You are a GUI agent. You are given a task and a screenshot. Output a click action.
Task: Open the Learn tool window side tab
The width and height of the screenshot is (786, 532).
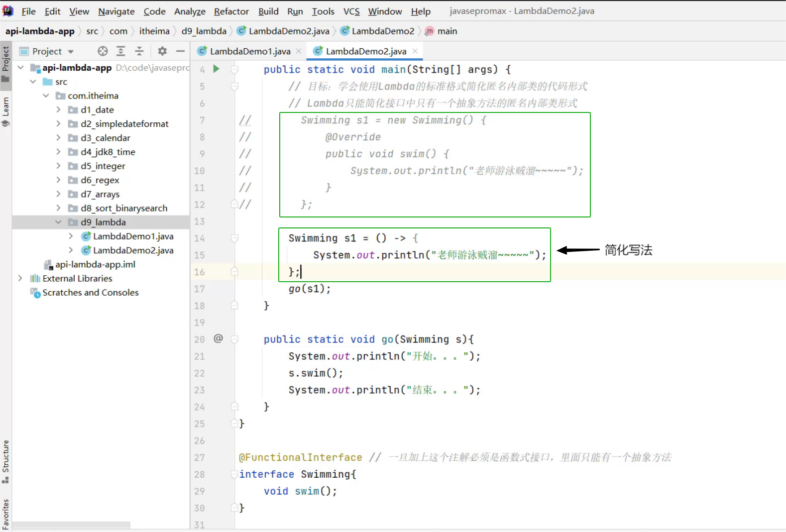pyautogui.click(x=5, y=112)
